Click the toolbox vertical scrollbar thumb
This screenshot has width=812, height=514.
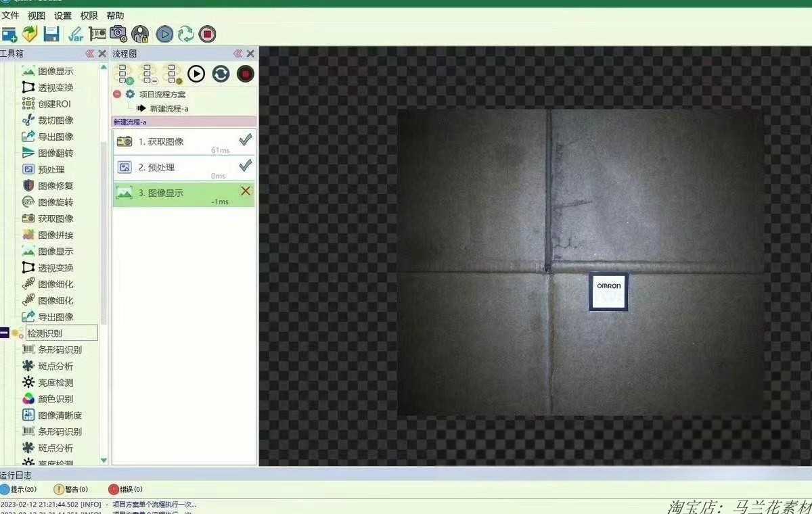click(104, 234)
